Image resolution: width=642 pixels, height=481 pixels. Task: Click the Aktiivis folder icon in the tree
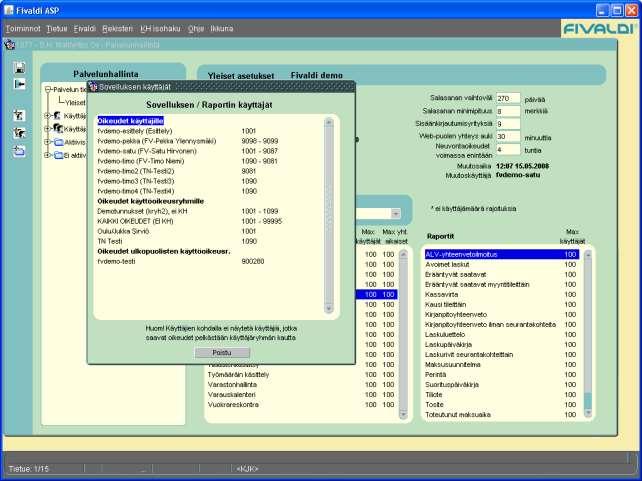coord(59,142)
